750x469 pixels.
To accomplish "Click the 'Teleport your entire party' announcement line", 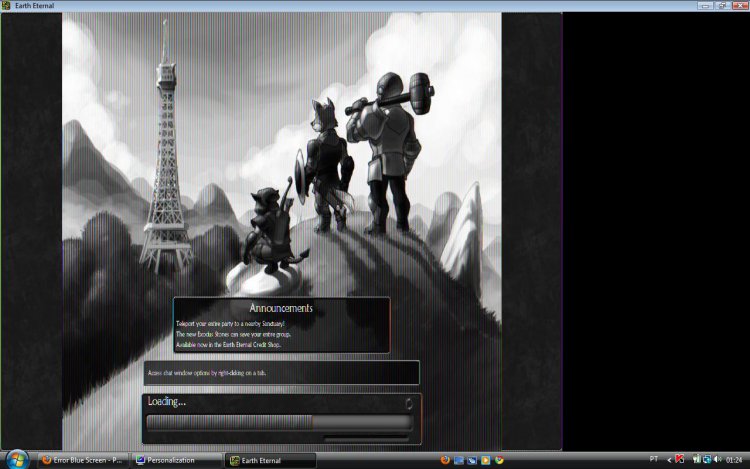I will pos(230,324).
